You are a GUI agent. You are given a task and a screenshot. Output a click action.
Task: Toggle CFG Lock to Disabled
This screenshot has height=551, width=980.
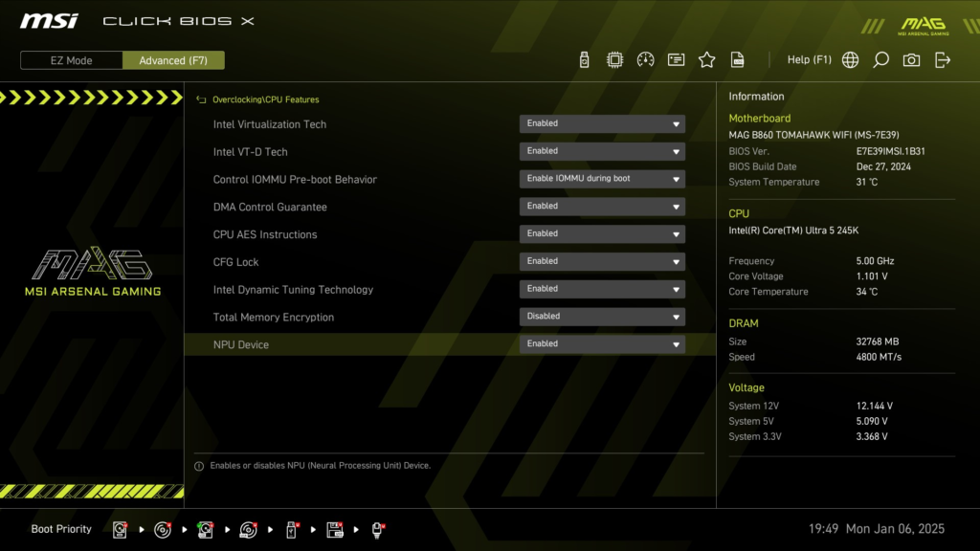(x=602, y=260)
